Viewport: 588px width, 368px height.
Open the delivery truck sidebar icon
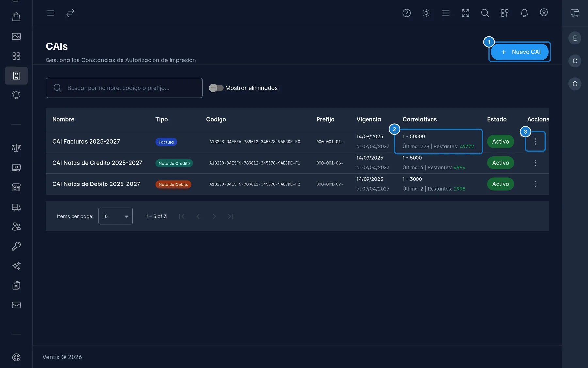coord(16,207)
